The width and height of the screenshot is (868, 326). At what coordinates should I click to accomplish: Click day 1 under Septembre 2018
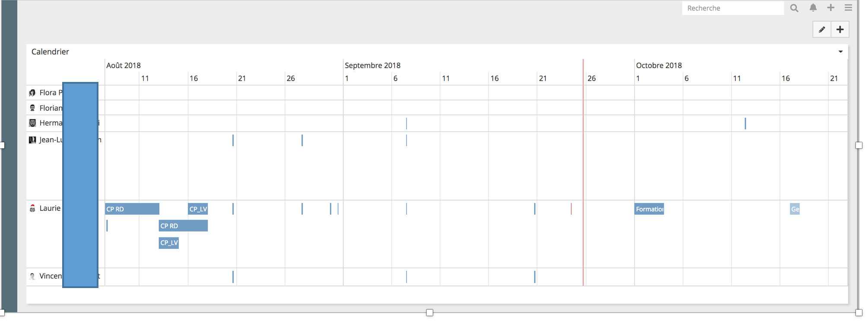(x=347, y=78)
